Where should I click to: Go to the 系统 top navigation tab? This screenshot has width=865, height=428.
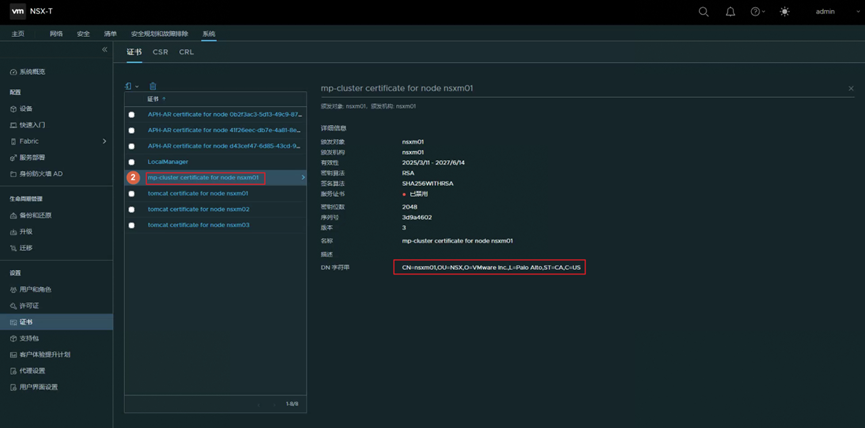209,34
